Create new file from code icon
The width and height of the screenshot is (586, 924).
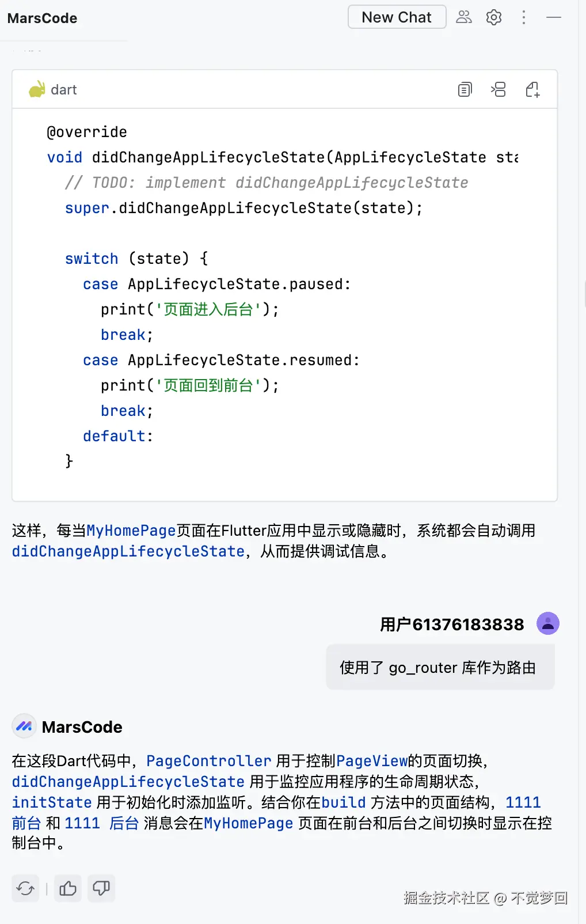pyautogui.click(x=532, y=89)
